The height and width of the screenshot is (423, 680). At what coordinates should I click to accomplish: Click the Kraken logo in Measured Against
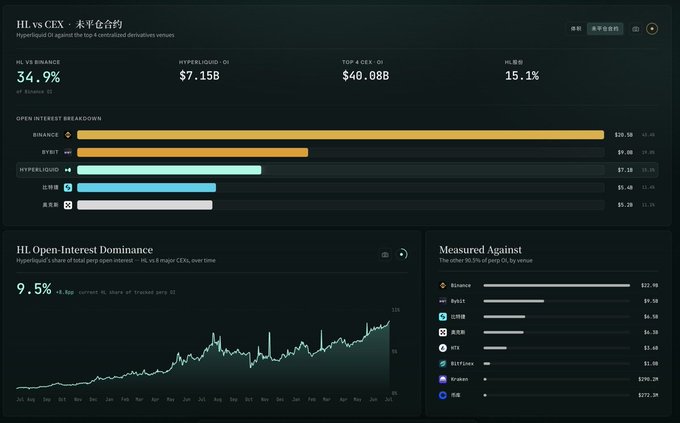tap(442, 379)
